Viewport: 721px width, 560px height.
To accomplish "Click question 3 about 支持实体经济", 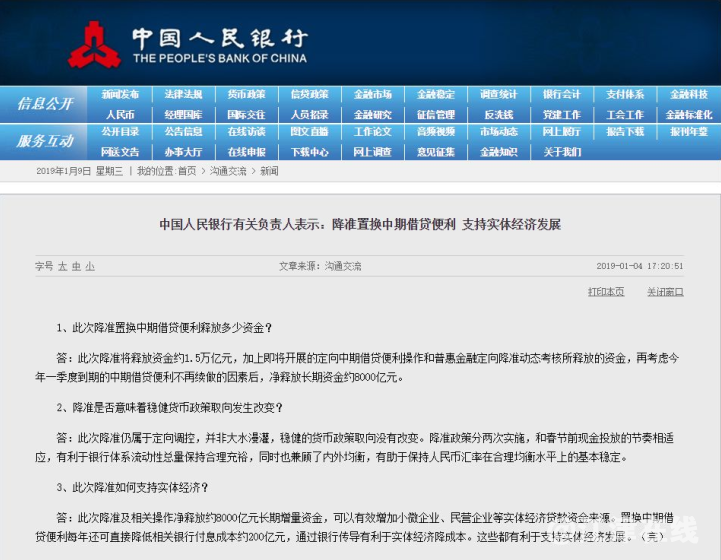I will [x=132, y=487].
